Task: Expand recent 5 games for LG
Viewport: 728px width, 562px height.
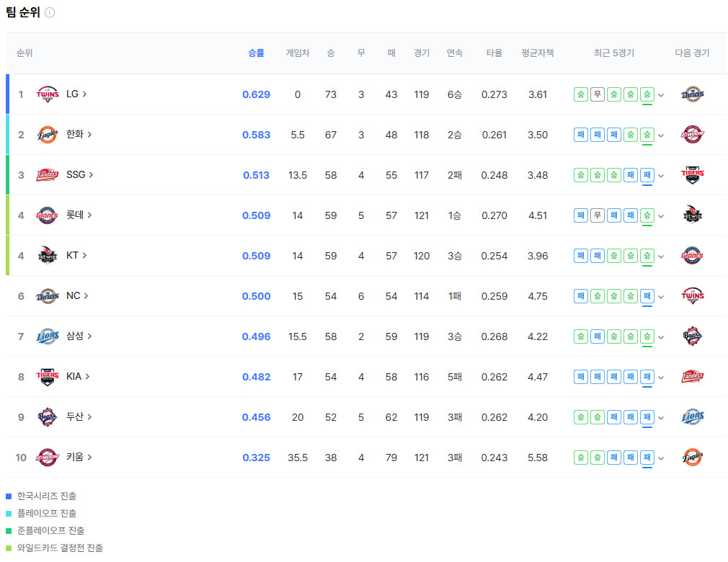Action: pos(661,95)
